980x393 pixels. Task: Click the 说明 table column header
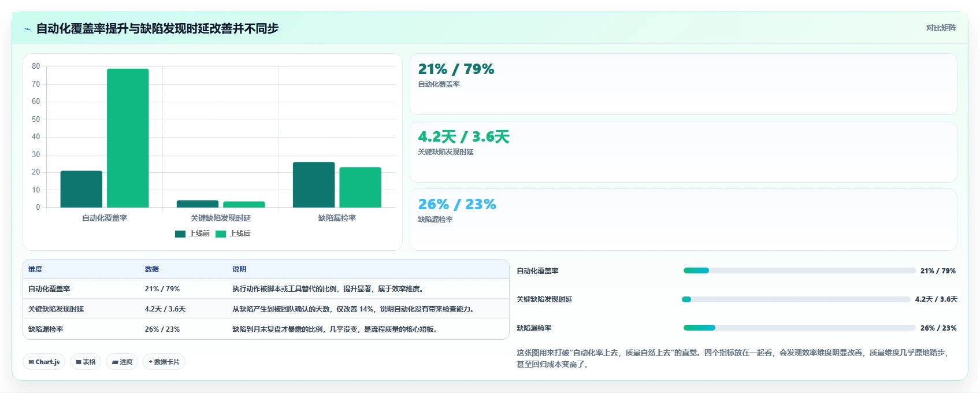pyautogui.click(x=239, y=269)
